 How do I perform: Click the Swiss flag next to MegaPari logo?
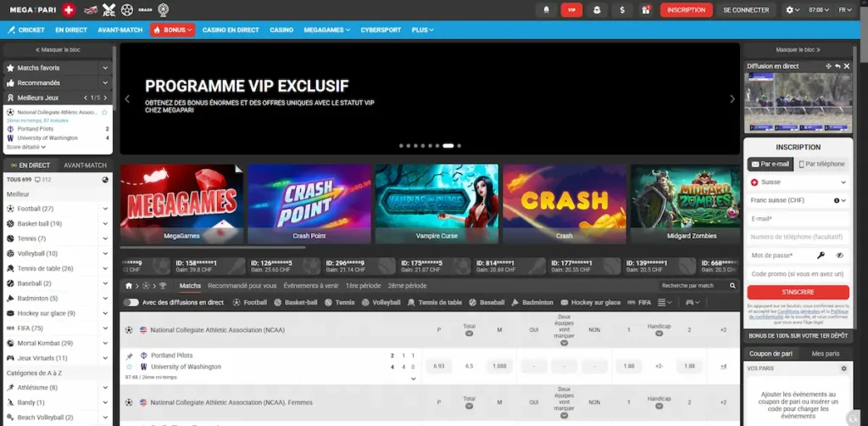68,10
